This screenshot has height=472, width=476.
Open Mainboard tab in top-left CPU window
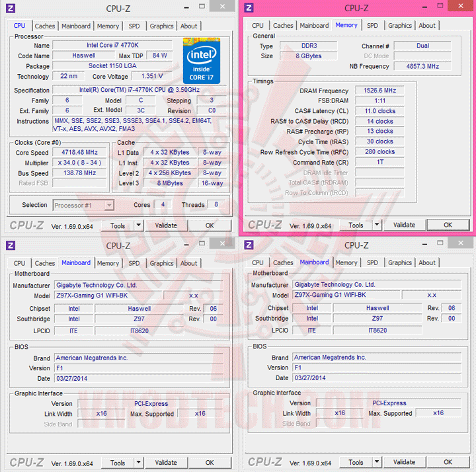click(76, 26)
